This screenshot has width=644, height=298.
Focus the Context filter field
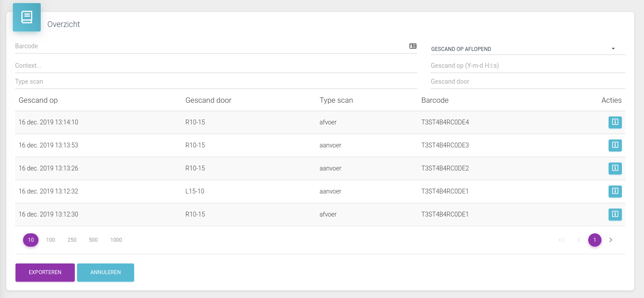tap(216, 66)
